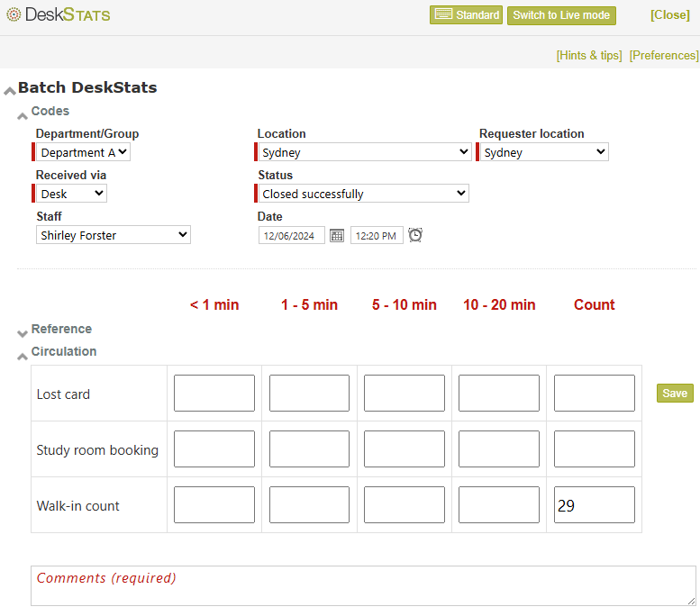
Task: Click the Lost card 5 - 10 min field
Action: tap(405, 394)
